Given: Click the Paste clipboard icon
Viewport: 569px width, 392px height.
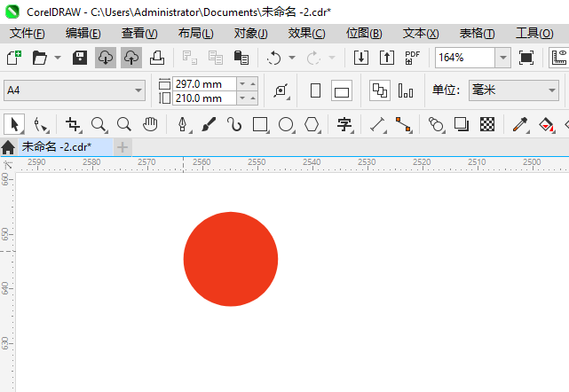Looking at the screenshot, I should coord(241,58).
